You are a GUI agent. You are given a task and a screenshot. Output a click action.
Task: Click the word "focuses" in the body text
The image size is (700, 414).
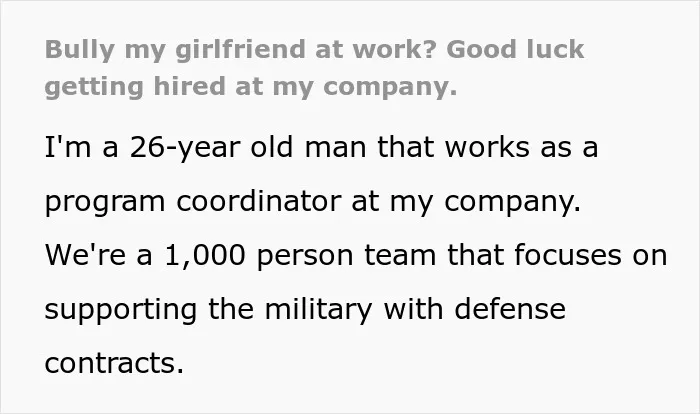tap(567, 255)
